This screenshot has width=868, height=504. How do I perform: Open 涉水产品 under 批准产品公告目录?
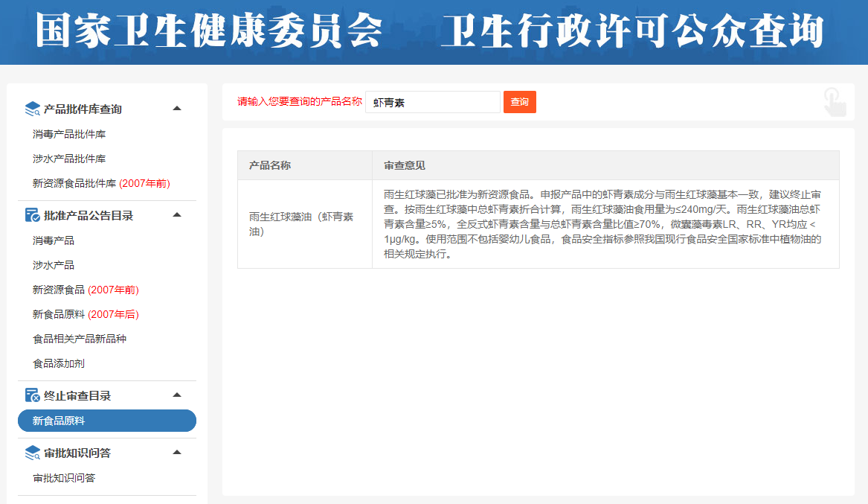pyautogui.click(x=53, y=265)
